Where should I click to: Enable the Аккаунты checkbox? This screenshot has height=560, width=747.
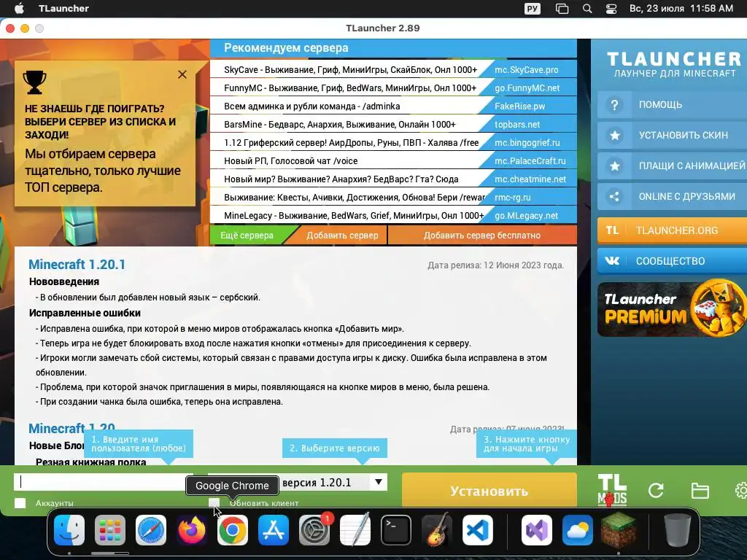click(x=20, y=503)
